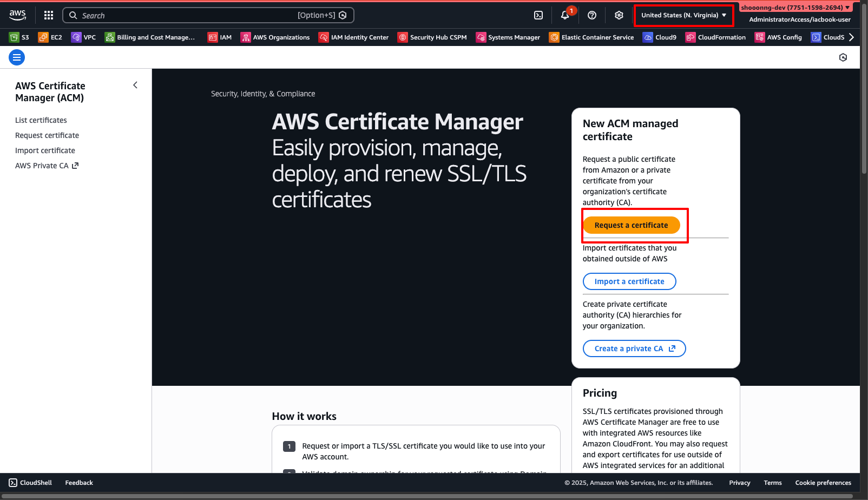Open the help question mark icon
868x500 pixels.
(x=592, y=15)
